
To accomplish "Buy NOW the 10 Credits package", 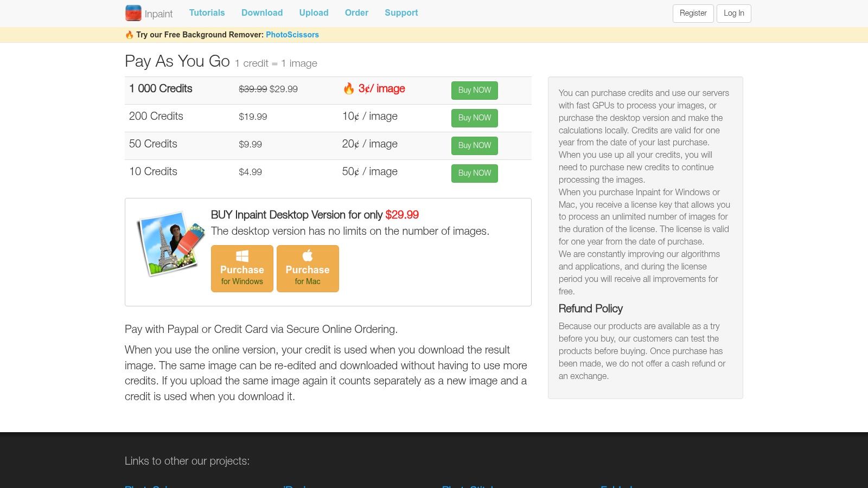I will point(474,174).
